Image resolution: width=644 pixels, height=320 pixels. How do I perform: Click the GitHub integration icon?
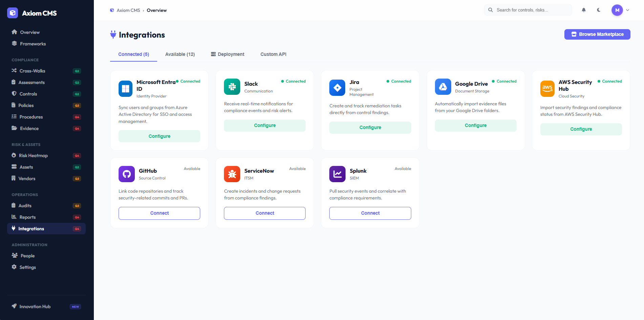pyautogui.click(x=126, y=174)
